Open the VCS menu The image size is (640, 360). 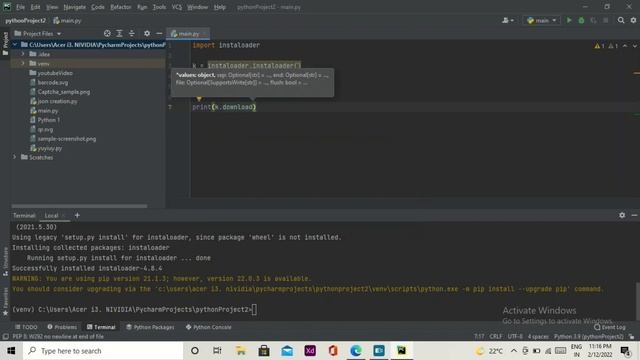(176, 7)
